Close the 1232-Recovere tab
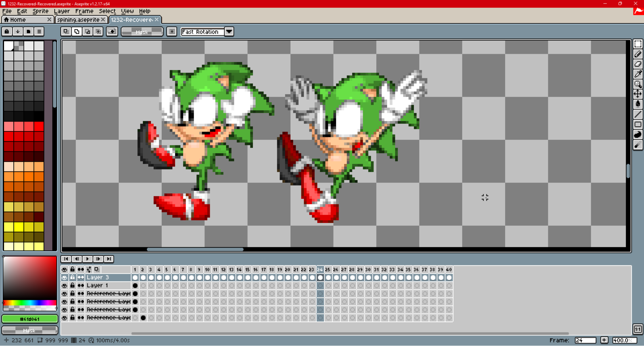Image resolution: width=644 pixels, height=346 pixels. coord(157,19)
